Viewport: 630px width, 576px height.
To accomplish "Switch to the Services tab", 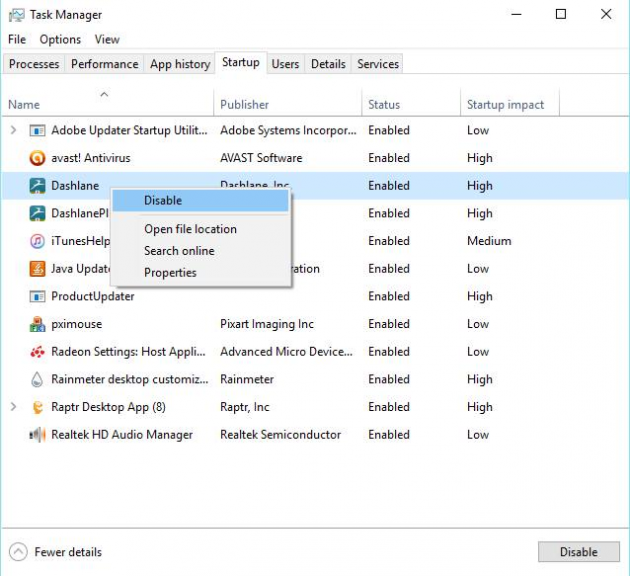I will (x=378, y=64).
